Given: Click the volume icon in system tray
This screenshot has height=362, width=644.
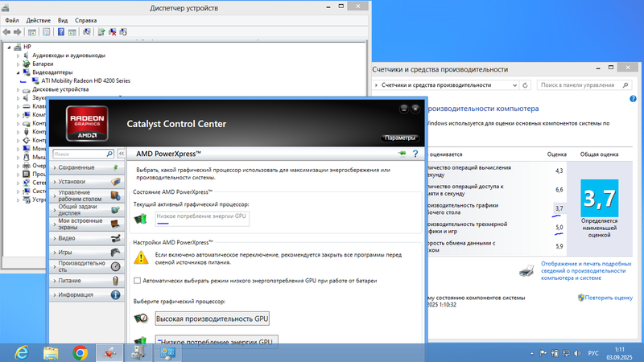Looking at the screenshot, I should (577, 353).
